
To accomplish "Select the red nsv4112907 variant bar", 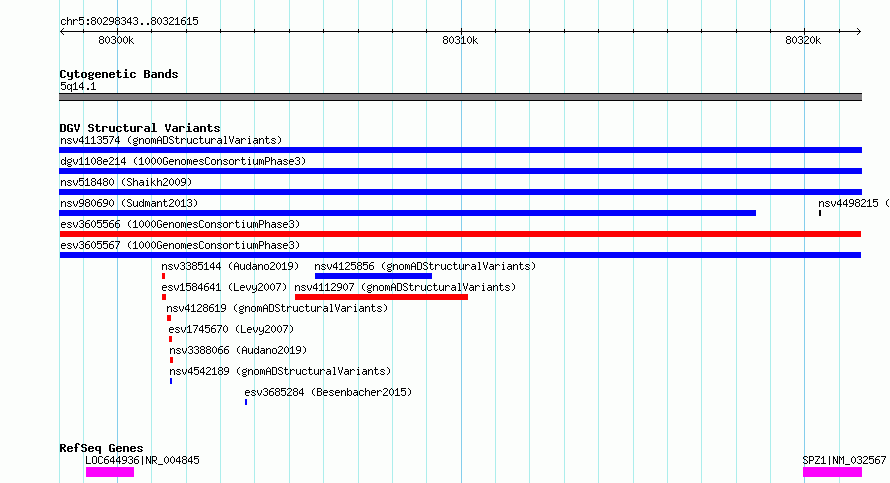I will (381, 297).
